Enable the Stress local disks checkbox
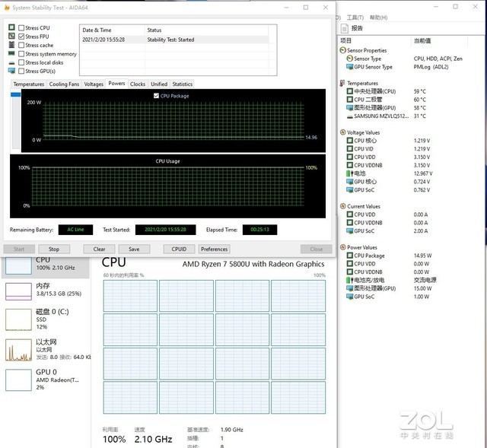The image size is (487, 448). point(21,62)
